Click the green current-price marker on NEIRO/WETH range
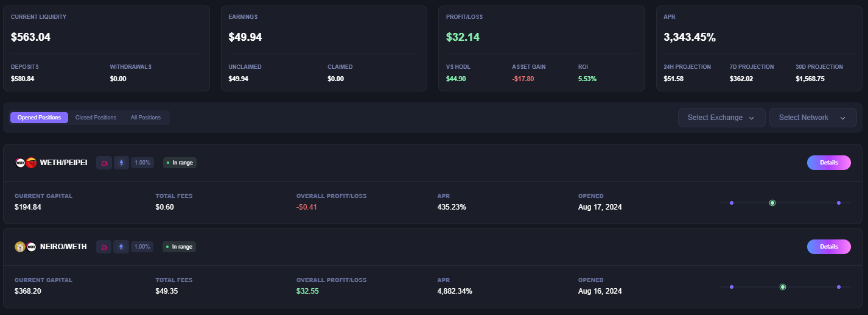 (783, 287)
